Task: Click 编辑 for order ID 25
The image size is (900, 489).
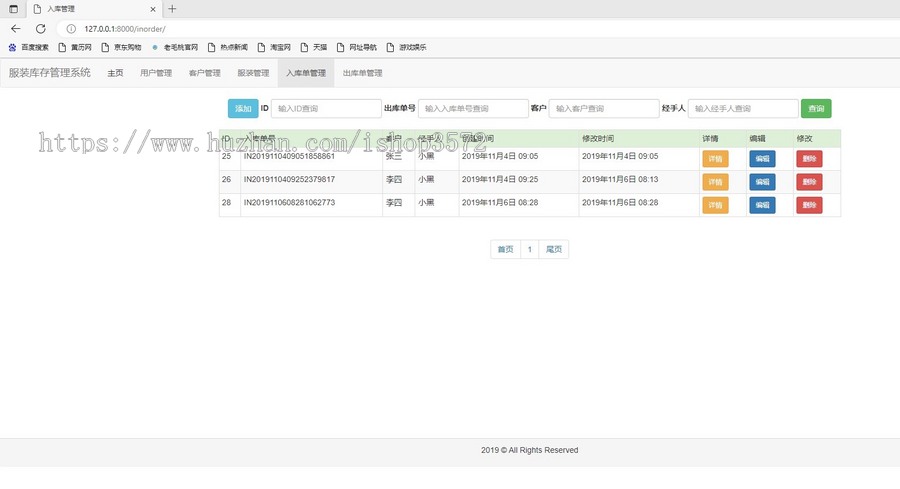Action: click(762, 159)
